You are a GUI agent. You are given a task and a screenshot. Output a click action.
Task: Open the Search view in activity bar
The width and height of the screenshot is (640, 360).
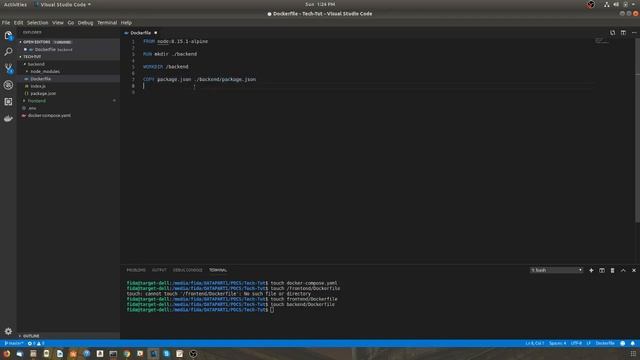point(8,52)
